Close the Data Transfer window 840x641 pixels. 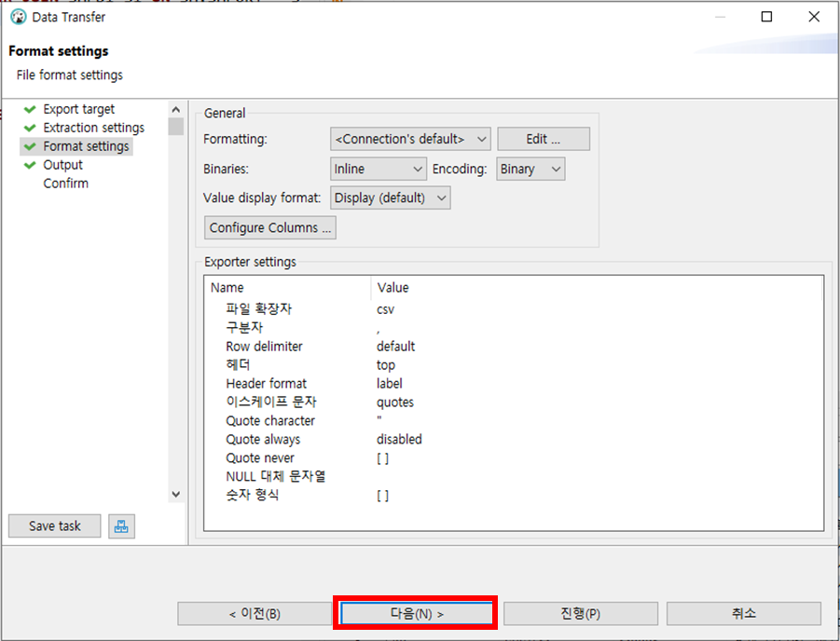814,17
